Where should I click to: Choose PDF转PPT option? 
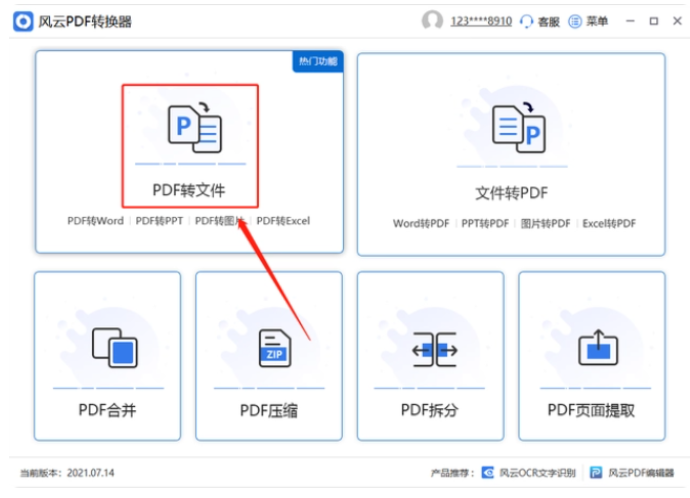click(159, 220)
